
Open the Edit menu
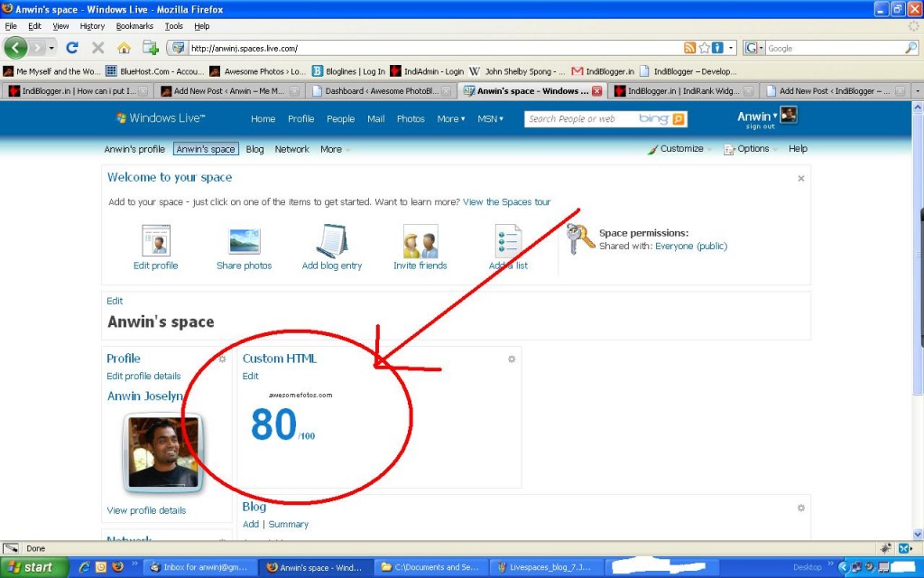click(35, 26)
